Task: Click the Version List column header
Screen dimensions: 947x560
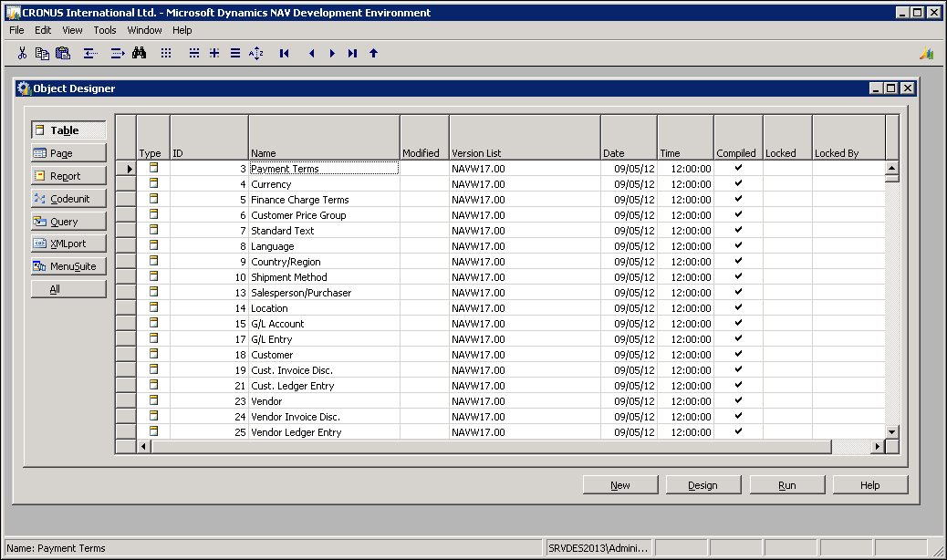Action: pos(525,138)
